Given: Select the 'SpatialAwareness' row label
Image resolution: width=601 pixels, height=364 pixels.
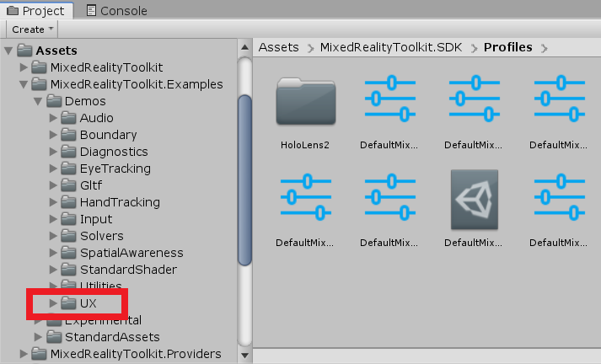Looking at the screenshot, I should [131, 253].
